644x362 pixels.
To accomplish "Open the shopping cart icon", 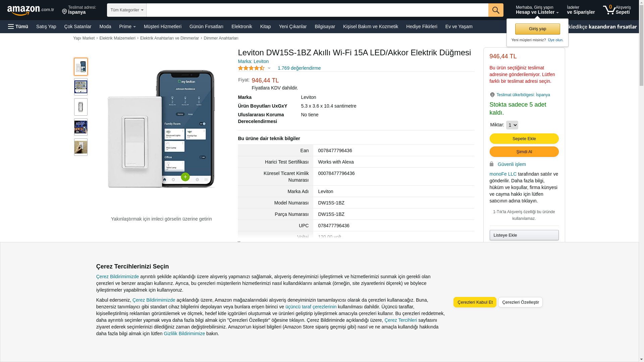I will click(609, 10).
